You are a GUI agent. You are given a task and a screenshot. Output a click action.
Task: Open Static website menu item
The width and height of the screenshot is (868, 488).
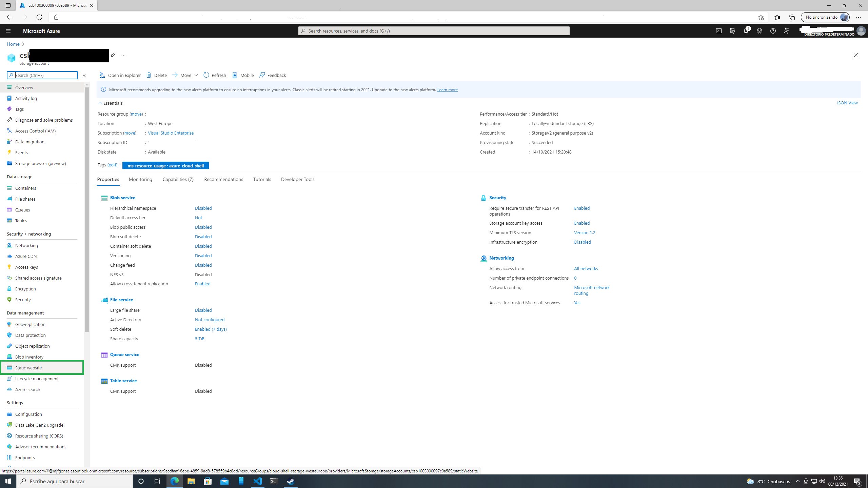tap(42, 368)
